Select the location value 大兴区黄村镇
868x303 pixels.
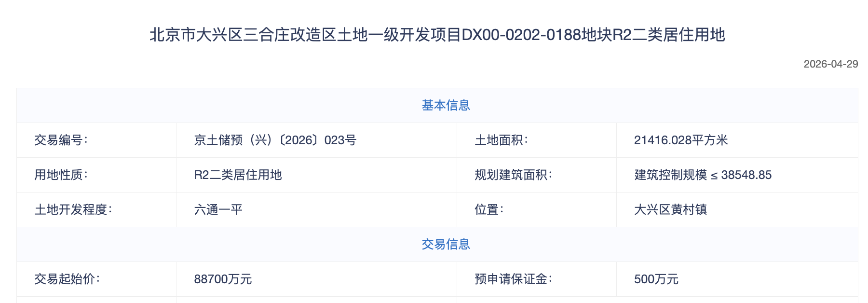[x=670, y=210]
